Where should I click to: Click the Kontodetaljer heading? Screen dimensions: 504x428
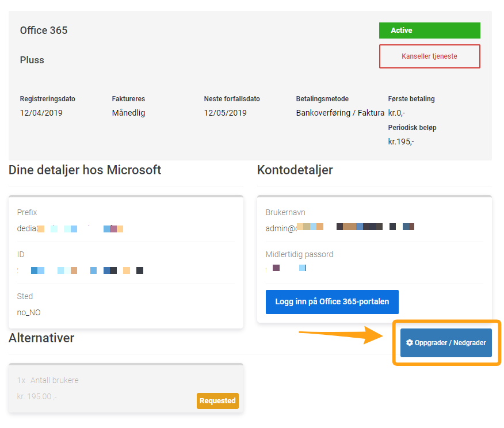click(x=295, y=170)
